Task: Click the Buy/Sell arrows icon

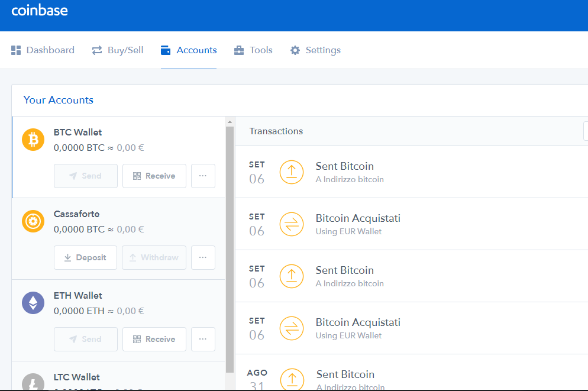Action: click(97, 50)
